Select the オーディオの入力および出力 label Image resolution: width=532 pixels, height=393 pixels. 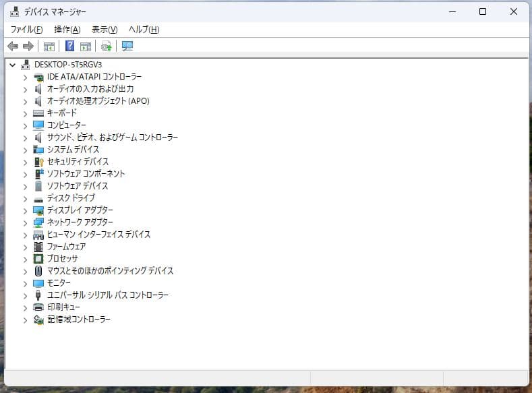(90, 89)
